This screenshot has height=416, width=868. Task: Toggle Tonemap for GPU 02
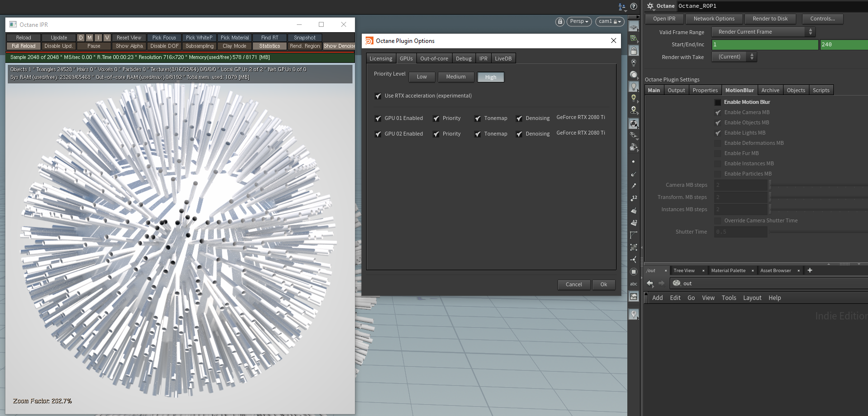(477, 134)
